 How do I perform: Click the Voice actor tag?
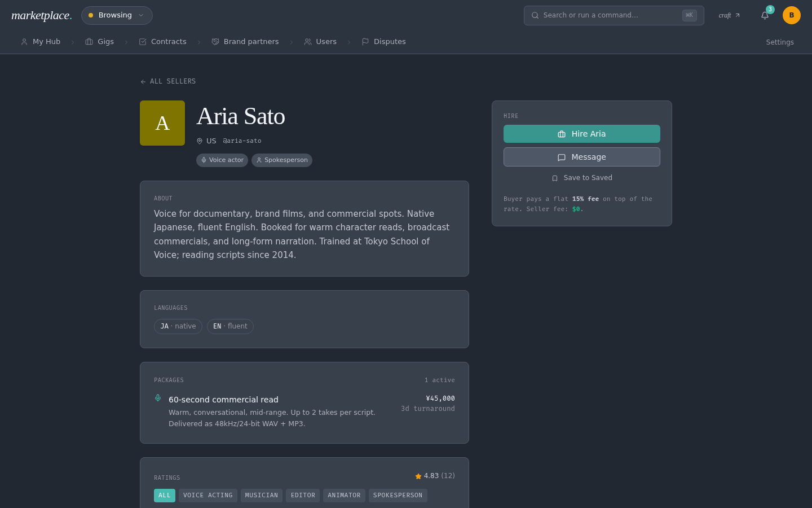pos(222,160)
